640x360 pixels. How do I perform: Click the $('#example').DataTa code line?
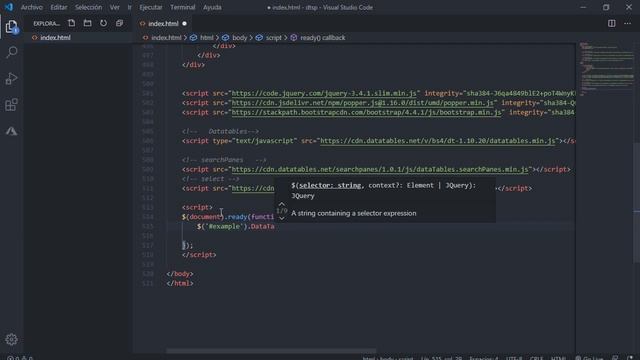click(x=236, y=226)
